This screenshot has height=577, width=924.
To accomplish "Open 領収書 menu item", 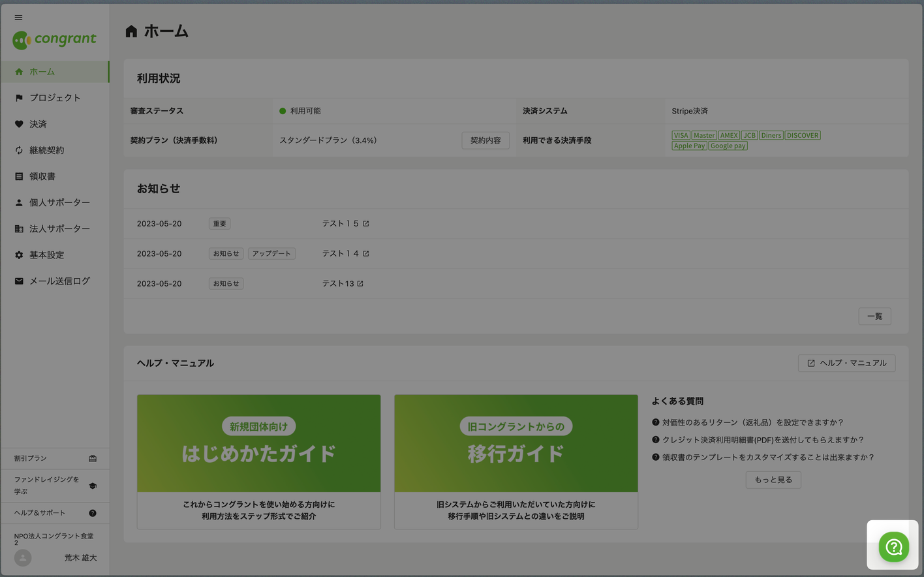I will [42, 176].
